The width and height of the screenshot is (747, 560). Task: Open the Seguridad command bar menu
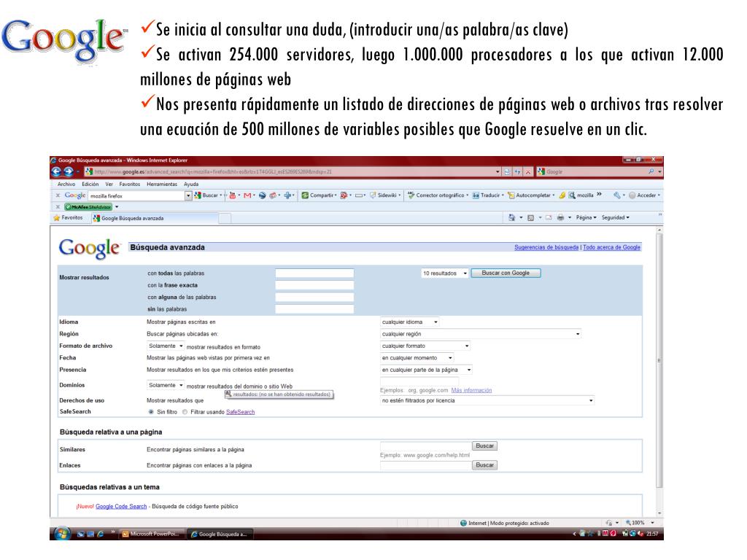click(x=615, y=217)
